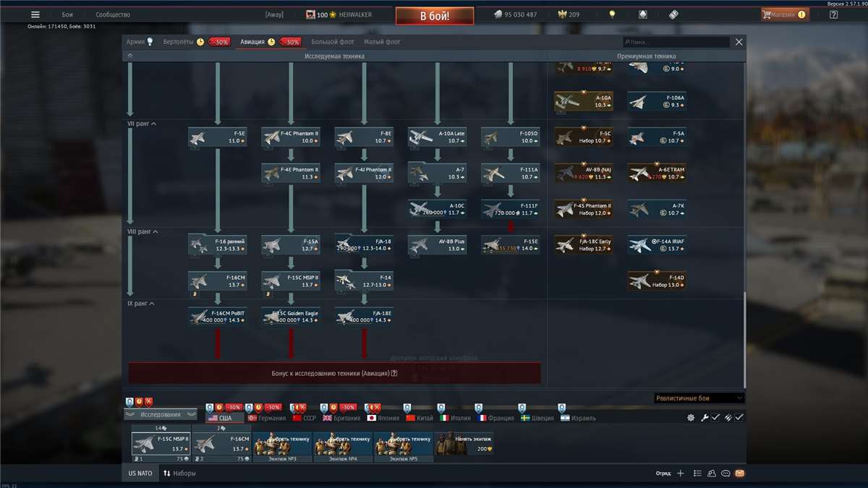The image size is (868, 488).
Task: Expand the F-14 aircraft group folder
Action: pos(364,281)
